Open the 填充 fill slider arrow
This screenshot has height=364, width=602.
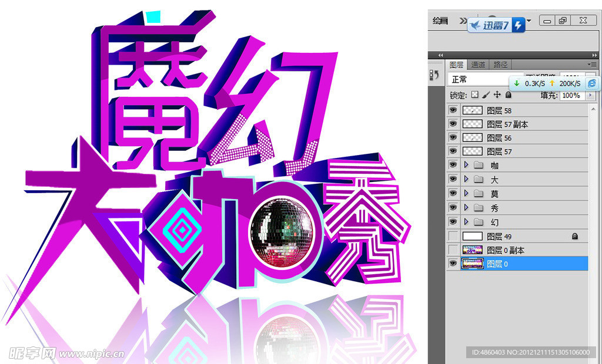[591, 95]
